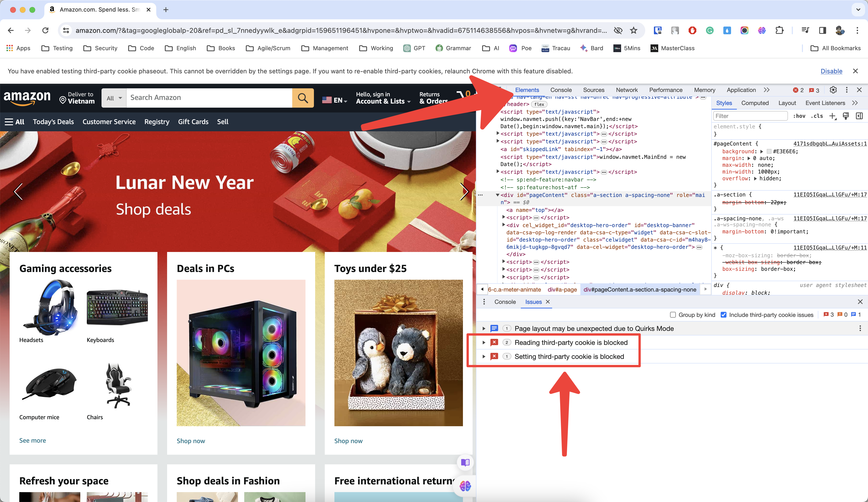Open the Computed styles tab
This screenshot has width=868, height=502.
click(755, 103)
